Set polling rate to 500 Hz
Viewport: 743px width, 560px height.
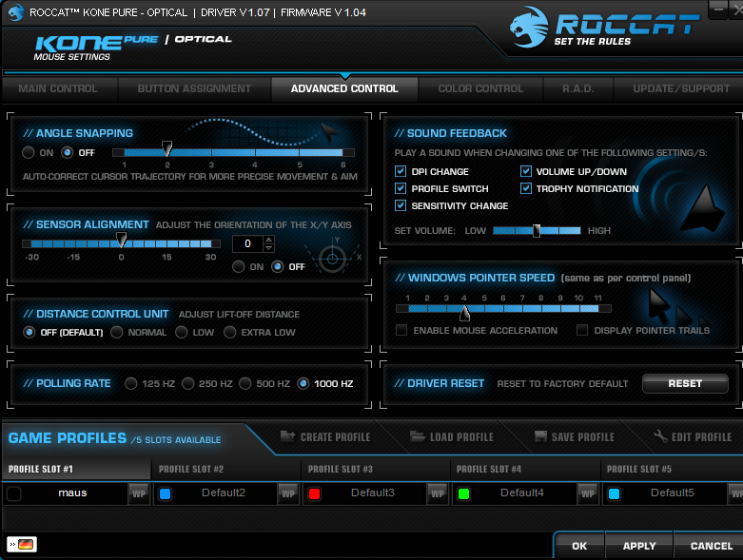245,383
